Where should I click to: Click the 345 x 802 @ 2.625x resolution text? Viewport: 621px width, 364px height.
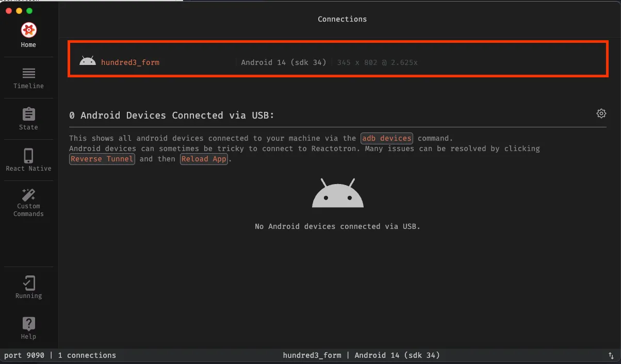tap(378, 62)
